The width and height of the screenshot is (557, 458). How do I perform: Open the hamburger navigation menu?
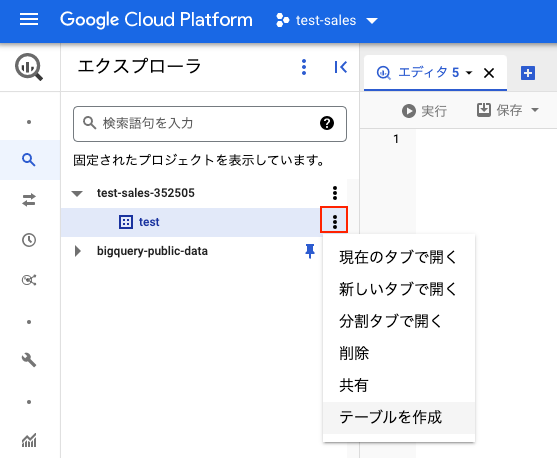(x=29, y=19)
